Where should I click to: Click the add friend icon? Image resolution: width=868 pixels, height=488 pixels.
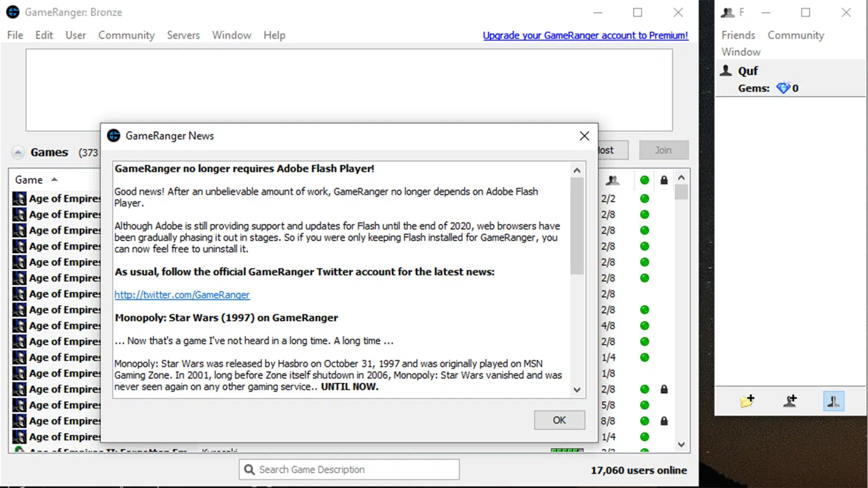[x=790, y=401]
